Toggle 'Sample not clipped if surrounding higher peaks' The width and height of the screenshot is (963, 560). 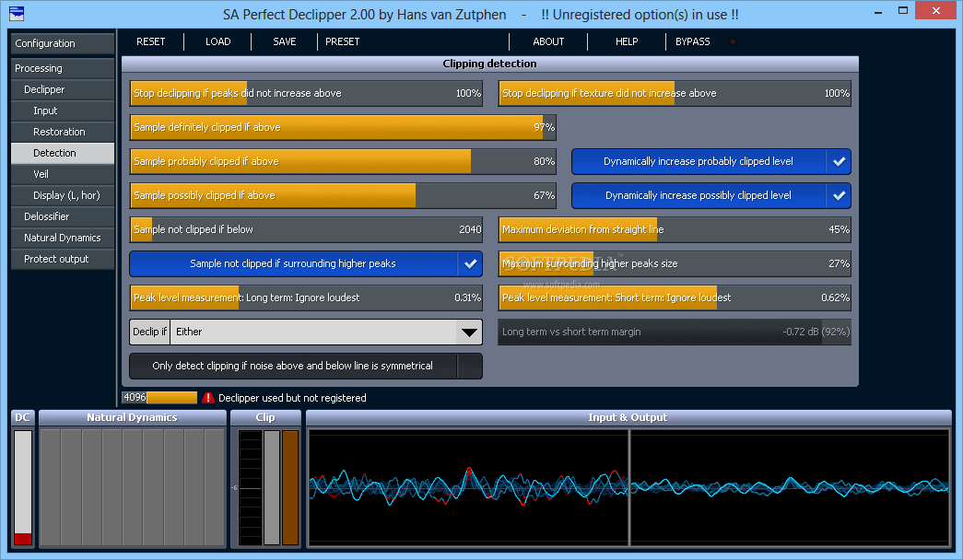click(306, 264)
